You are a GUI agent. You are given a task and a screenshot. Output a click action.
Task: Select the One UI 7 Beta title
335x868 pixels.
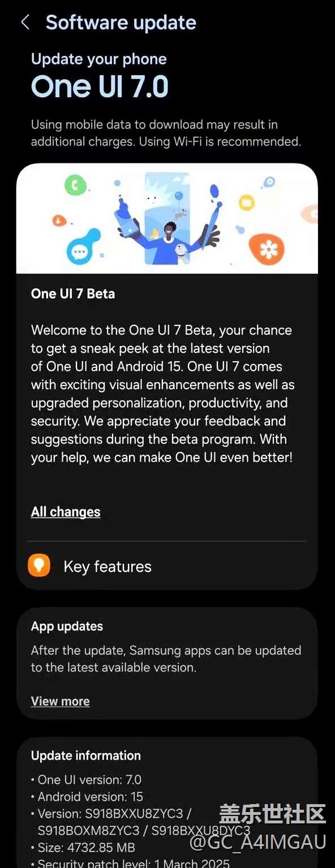click(x=73, y=294)
